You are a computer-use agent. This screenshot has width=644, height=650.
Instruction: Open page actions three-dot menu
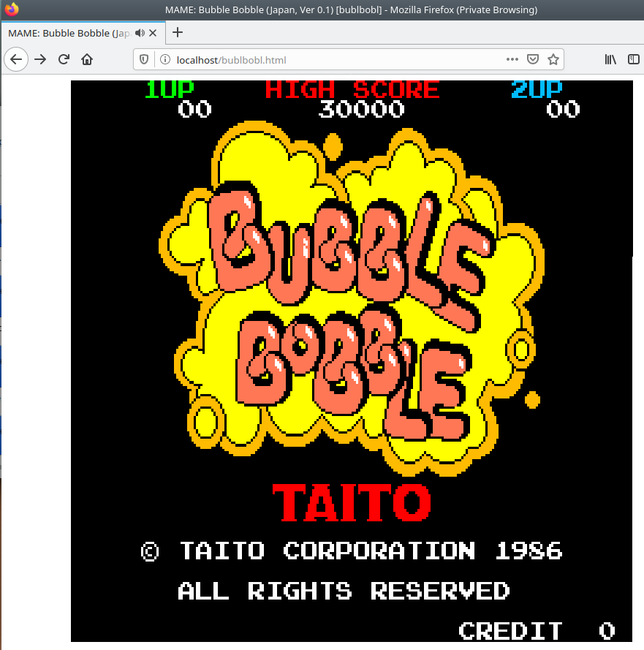click(x=512, y=59)
